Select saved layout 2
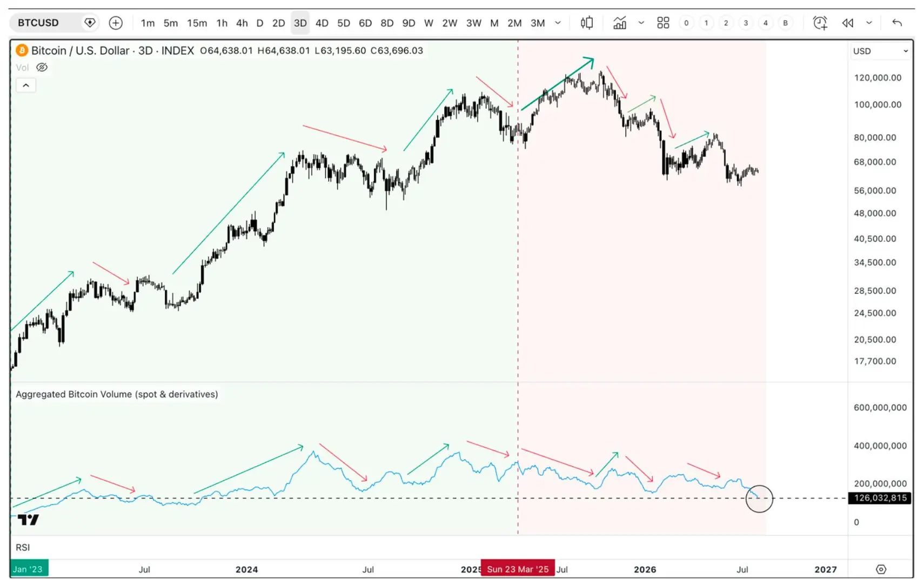 tap(726, 23)
